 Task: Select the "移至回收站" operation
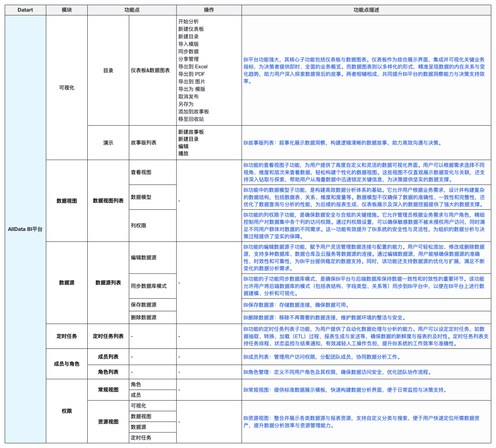(191, 119)
